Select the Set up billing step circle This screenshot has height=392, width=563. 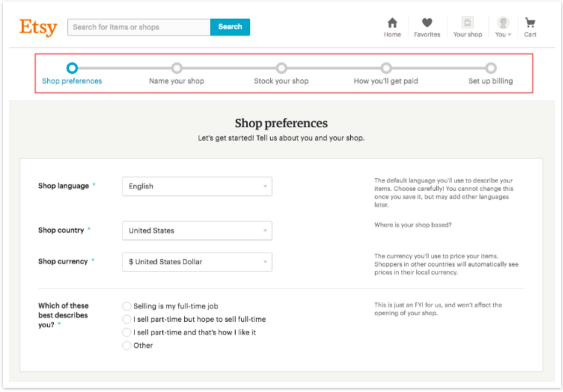[491, 68]
